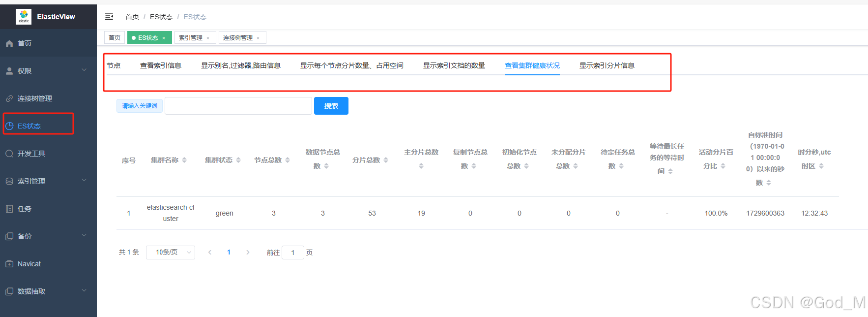Switch to 显示每个节点分片数量、占用空间 tab
Image resolution: width=868 pixels, height=317 pixels.
pos(352,65)
